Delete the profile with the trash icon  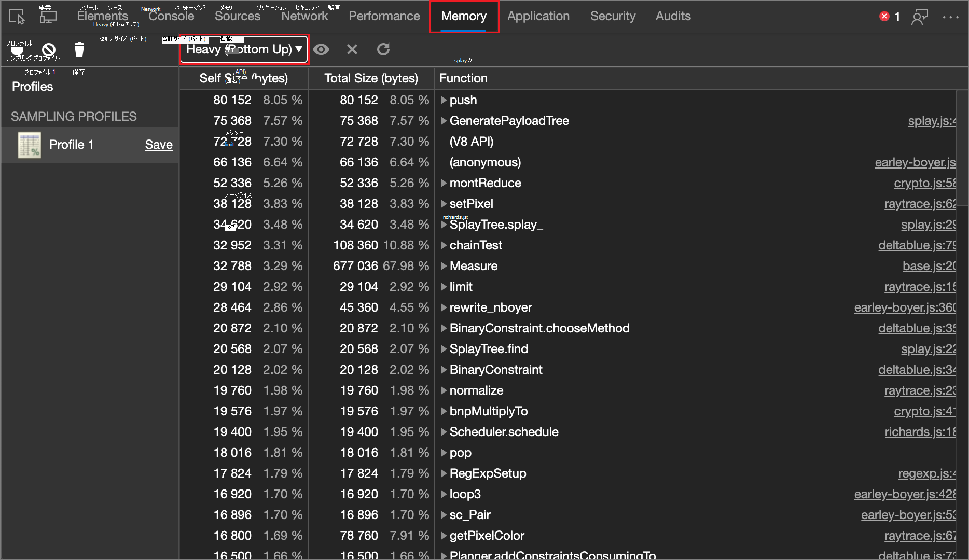79,49
